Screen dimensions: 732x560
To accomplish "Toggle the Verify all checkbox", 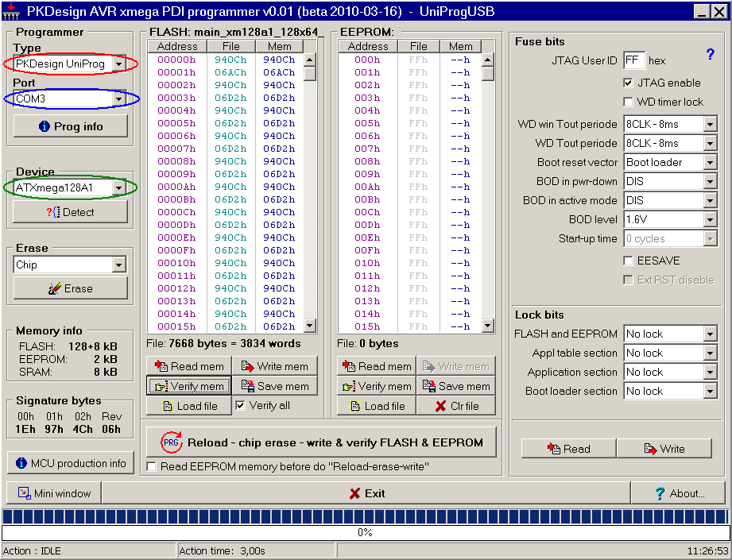I will (240, 406).
